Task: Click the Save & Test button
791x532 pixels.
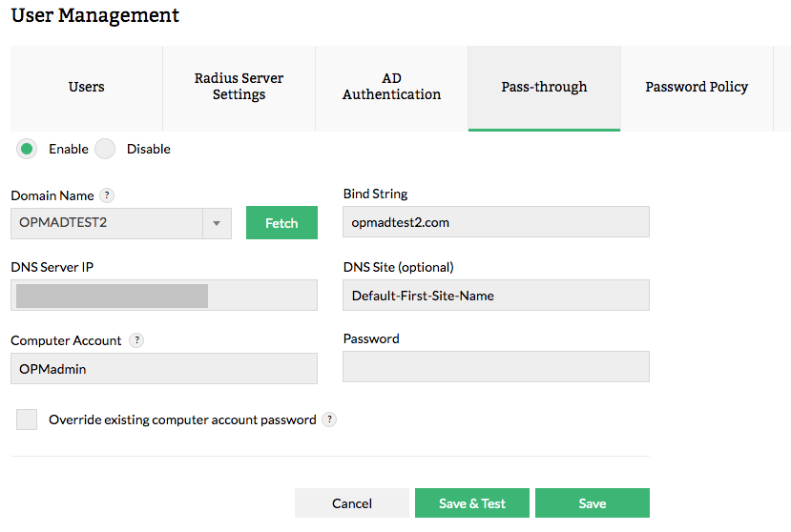Action: coord(472,503)
